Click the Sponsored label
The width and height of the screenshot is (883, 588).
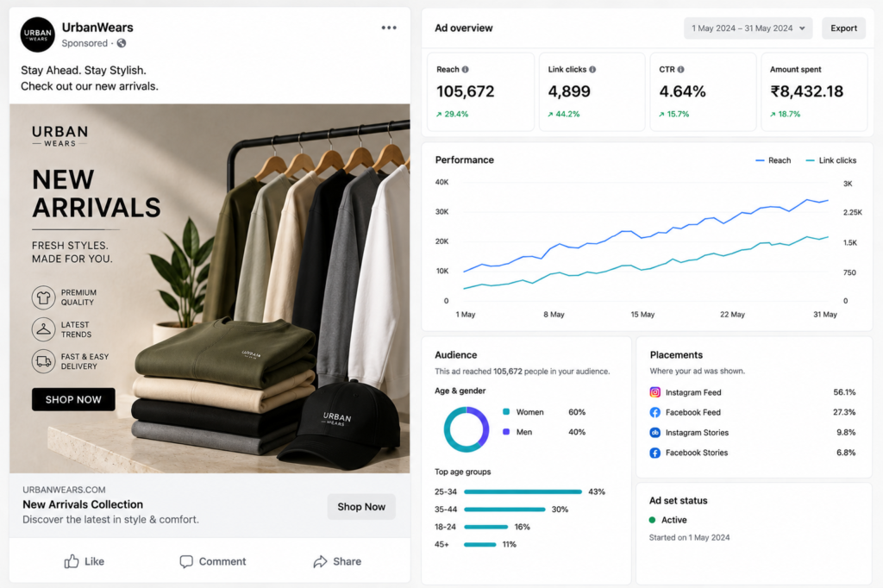coord(85,43)
